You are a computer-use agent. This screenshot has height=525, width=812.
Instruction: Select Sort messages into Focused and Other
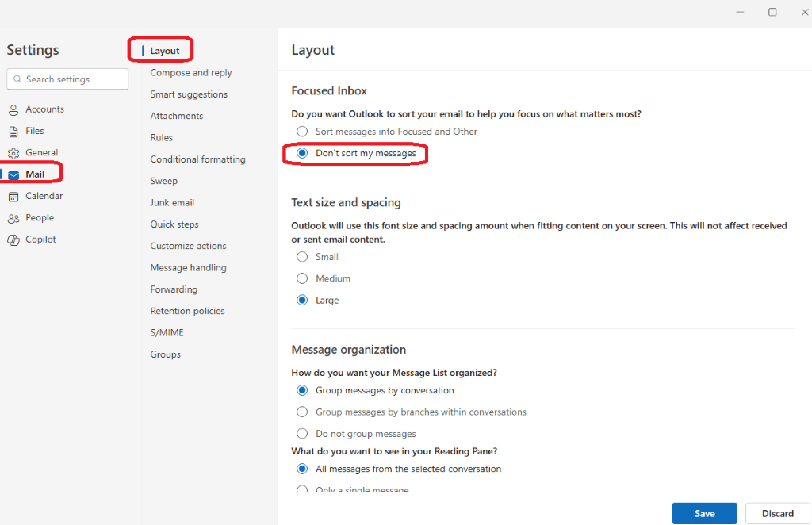(302, 132)
